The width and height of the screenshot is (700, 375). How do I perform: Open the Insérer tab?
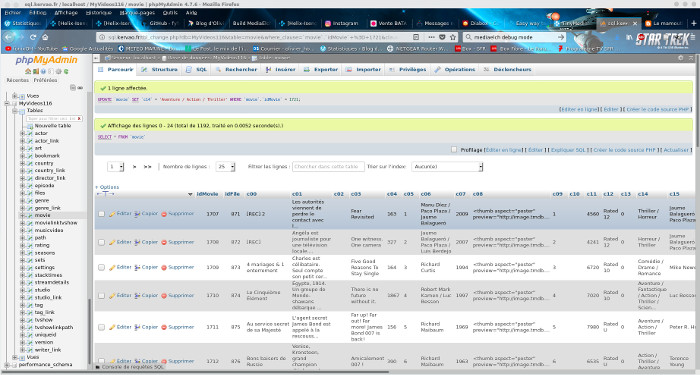click(x=280, y=70)
